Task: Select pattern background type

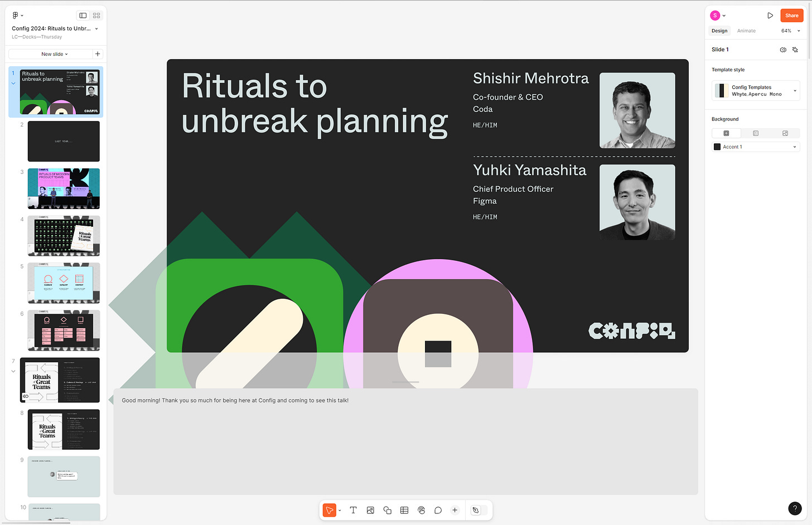Action: point(756,133)
